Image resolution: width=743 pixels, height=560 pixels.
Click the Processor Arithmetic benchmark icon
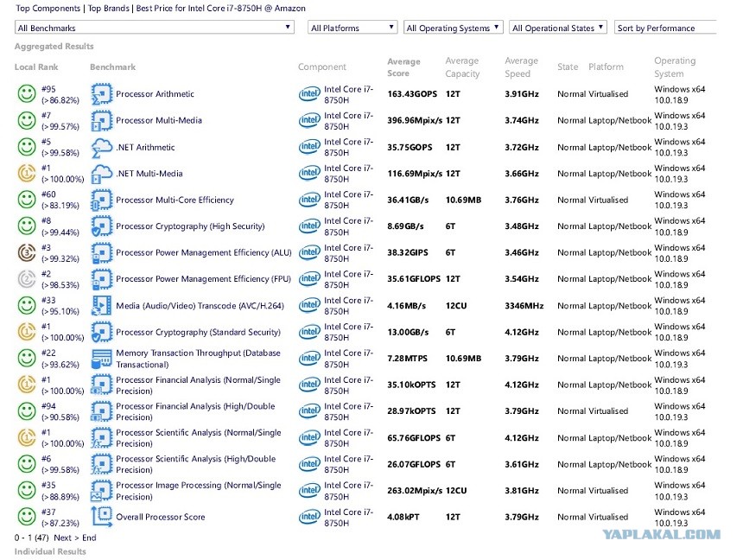pyautogui.click(x=101, y=94)
